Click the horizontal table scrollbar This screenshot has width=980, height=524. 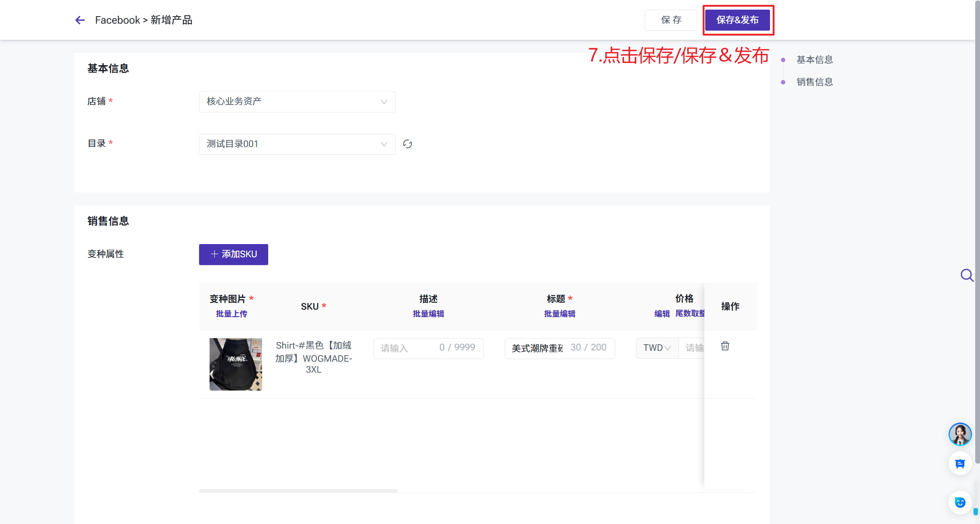(x=298, y=491)
